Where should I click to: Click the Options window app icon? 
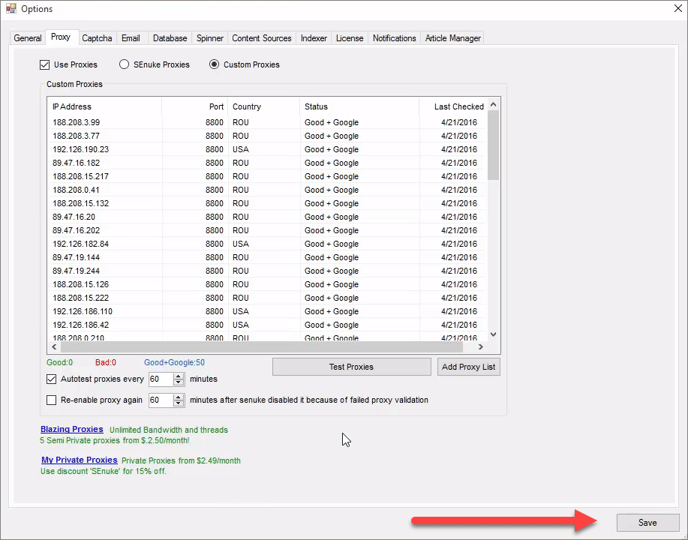coord(11,8)
